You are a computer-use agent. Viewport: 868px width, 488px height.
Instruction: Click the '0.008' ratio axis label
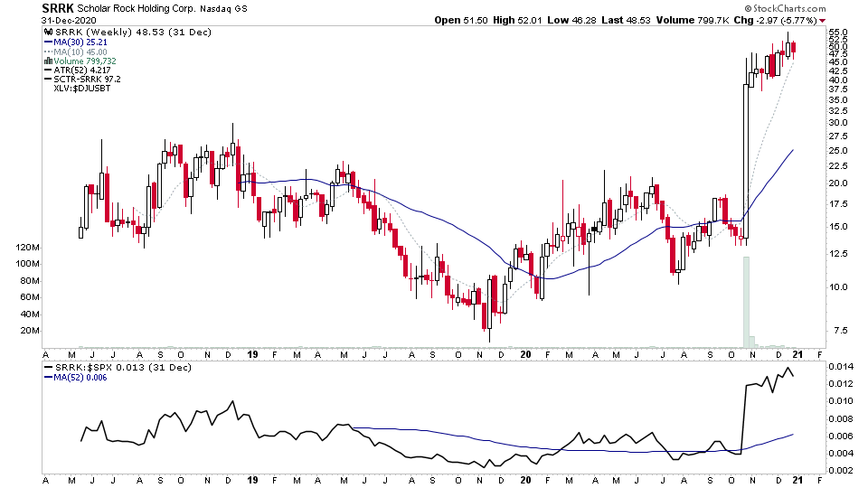841,418
